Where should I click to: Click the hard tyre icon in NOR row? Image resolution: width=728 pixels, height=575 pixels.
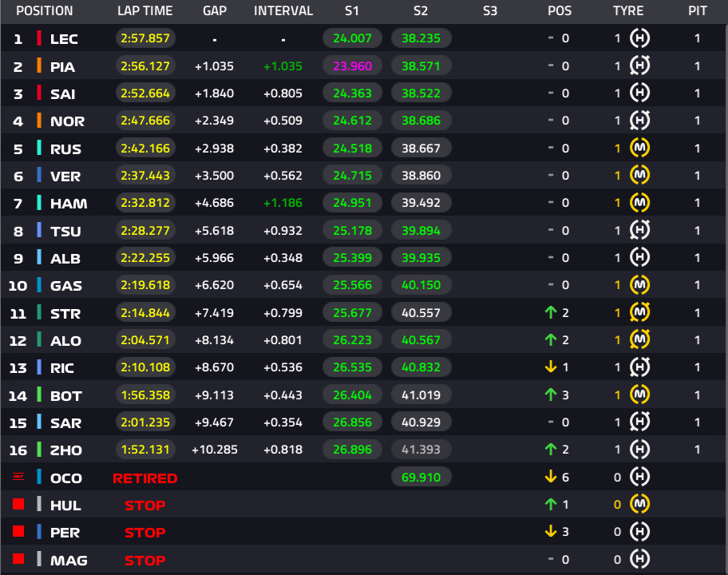click(x=639, y=121)
